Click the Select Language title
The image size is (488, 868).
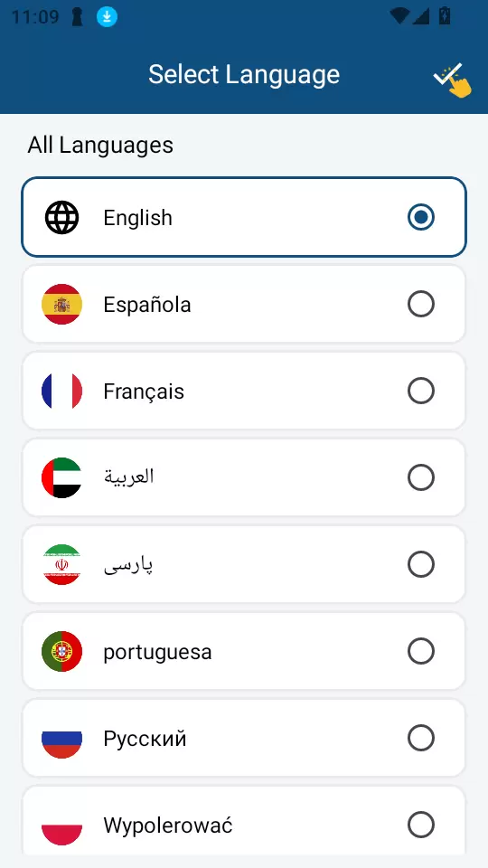coord(244,75)
